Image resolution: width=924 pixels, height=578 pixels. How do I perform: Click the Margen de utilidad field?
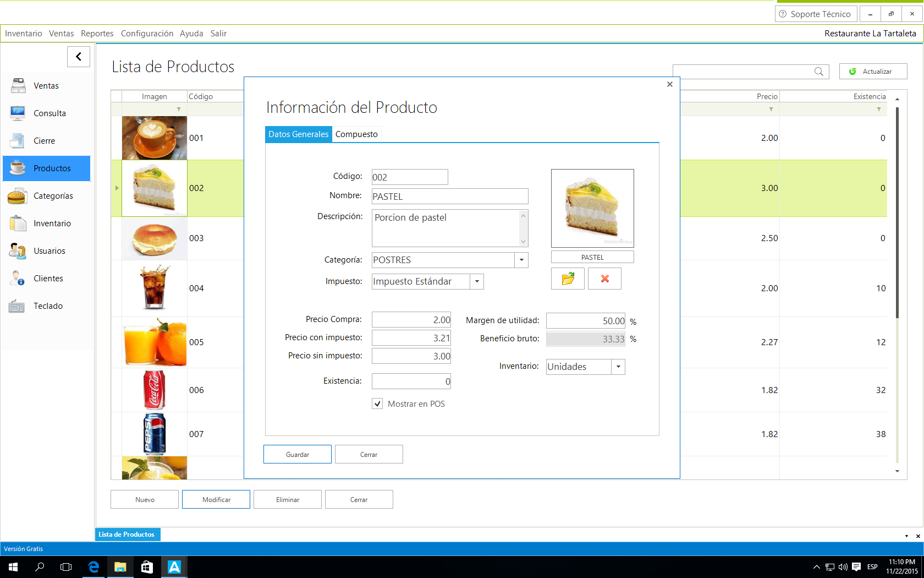pyautogui.click(x=586, y=321)
